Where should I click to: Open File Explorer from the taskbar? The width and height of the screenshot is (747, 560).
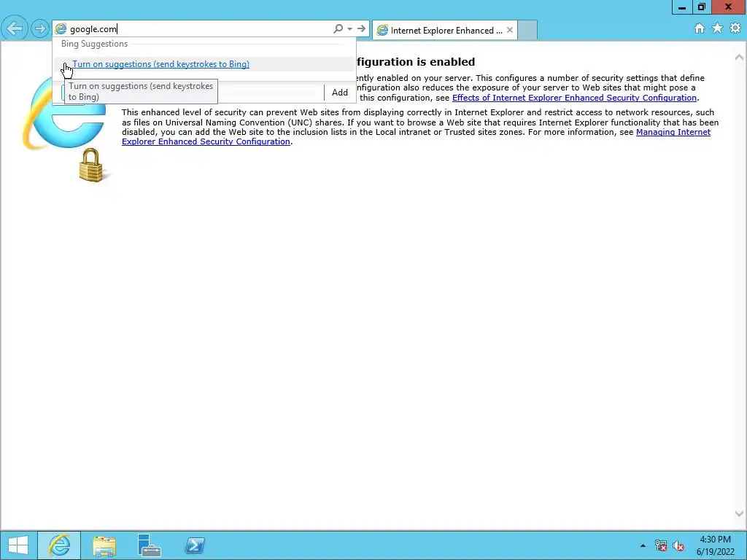click(104, 545)
